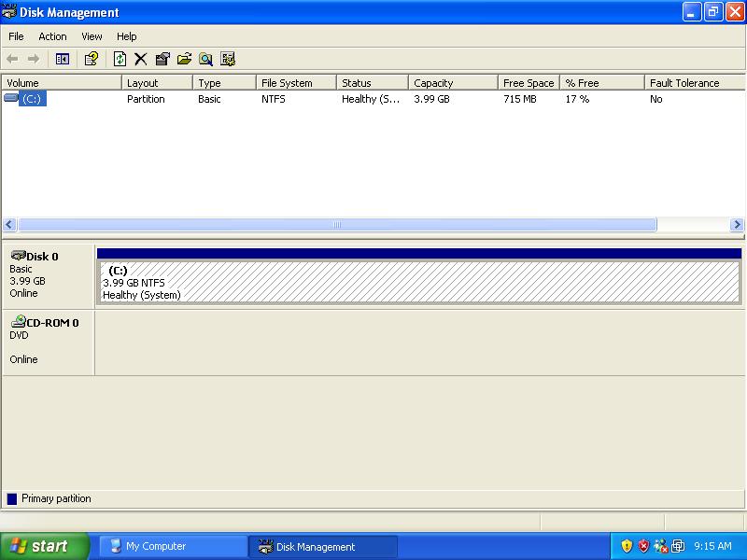This screenshot has width=747, height=560.
Task: Click the '17 %' free cell
Action: pyautogui.click(x=577, y=99)
